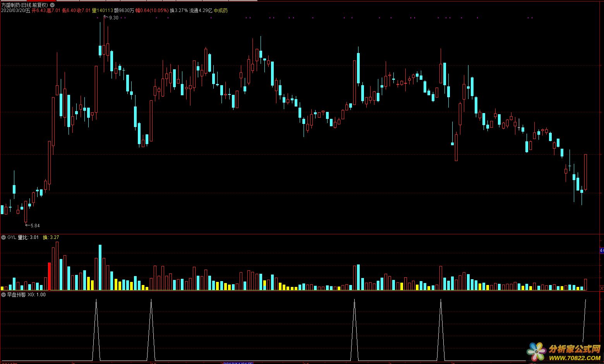Open the GYL indicator panel dropdown

click(3, 237)
